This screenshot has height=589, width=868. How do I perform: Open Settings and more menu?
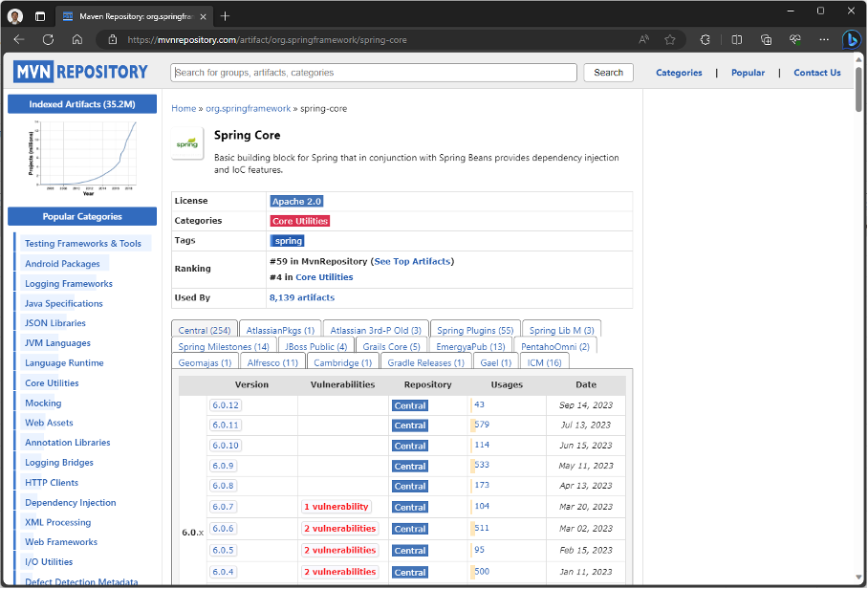pyautogui.click(x=824, y=39)
